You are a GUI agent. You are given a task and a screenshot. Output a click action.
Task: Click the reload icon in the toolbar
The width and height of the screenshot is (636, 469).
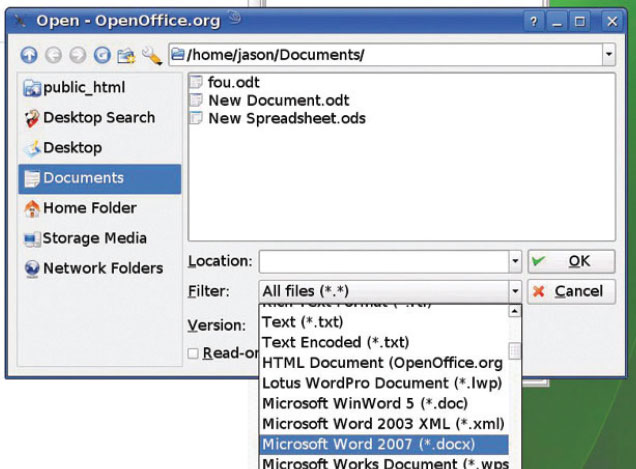101,55
